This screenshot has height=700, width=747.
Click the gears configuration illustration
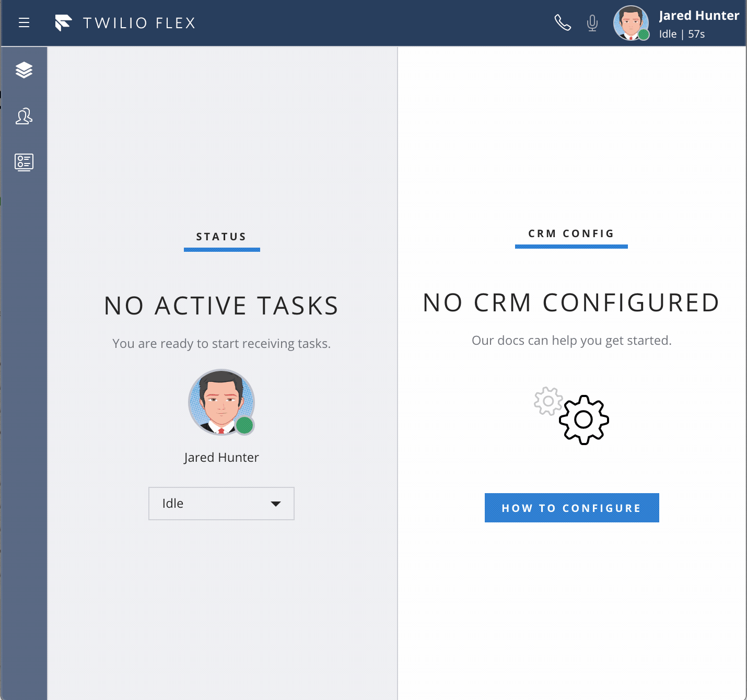[x=571, y=416]
